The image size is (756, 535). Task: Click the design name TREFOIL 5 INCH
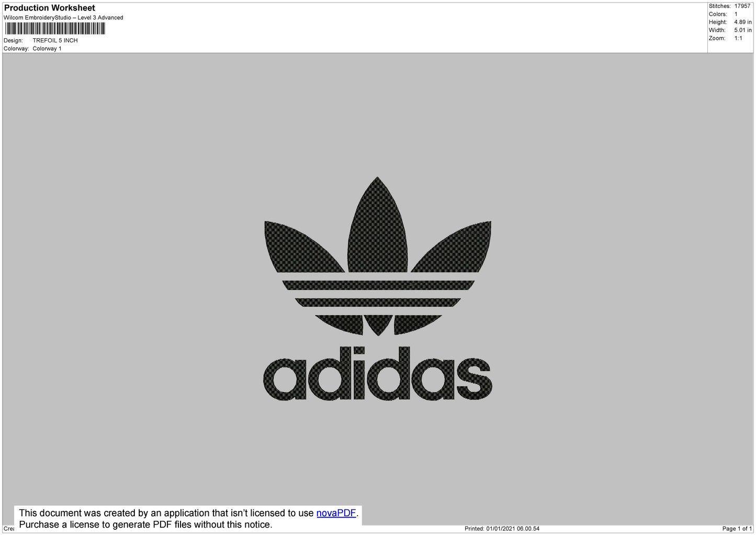point(55,40)
